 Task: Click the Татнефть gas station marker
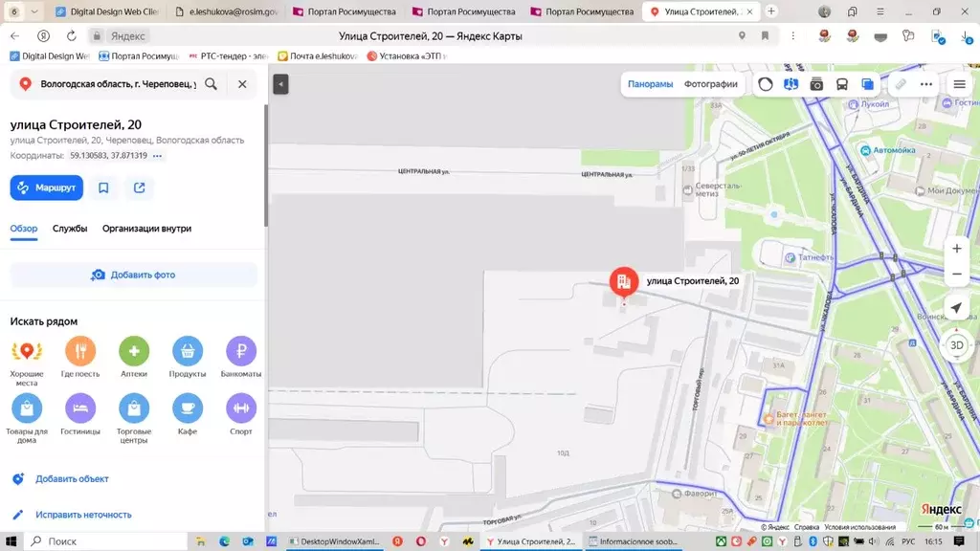[810, 257]
